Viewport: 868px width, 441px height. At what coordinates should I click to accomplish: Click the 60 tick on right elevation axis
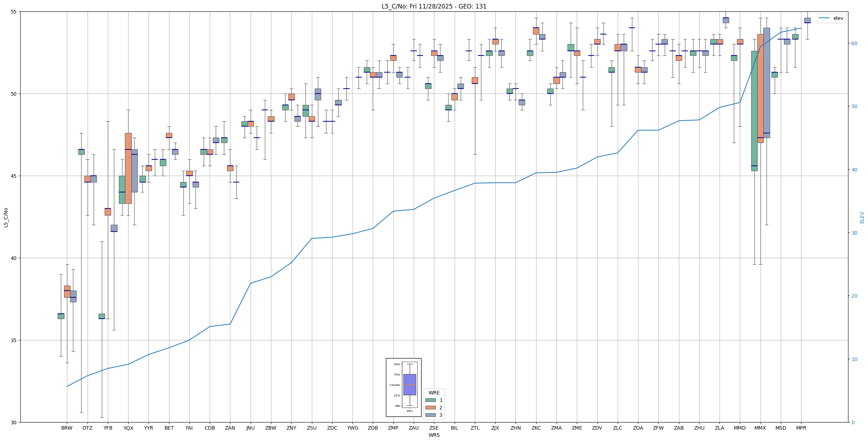pos(854,43)
